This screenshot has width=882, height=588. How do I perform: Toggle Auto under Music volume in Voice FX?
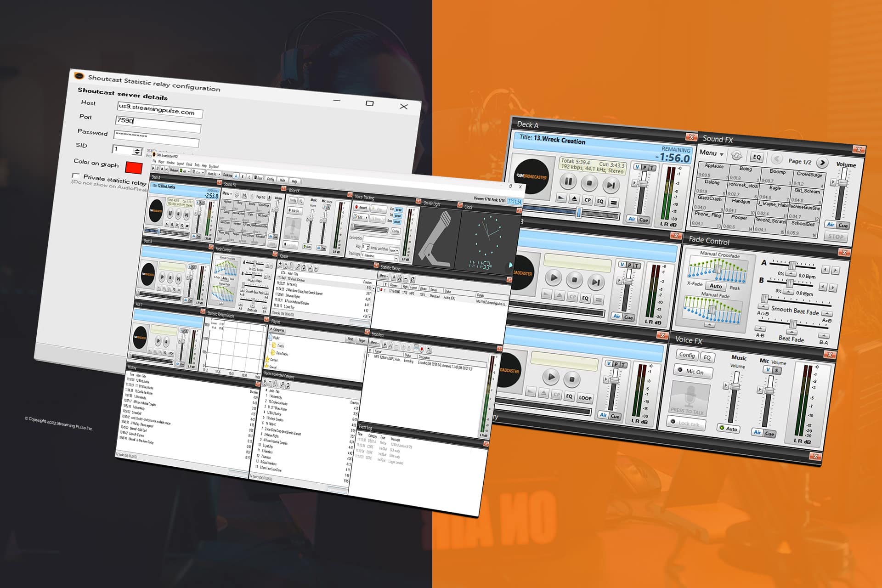[729, 428]
